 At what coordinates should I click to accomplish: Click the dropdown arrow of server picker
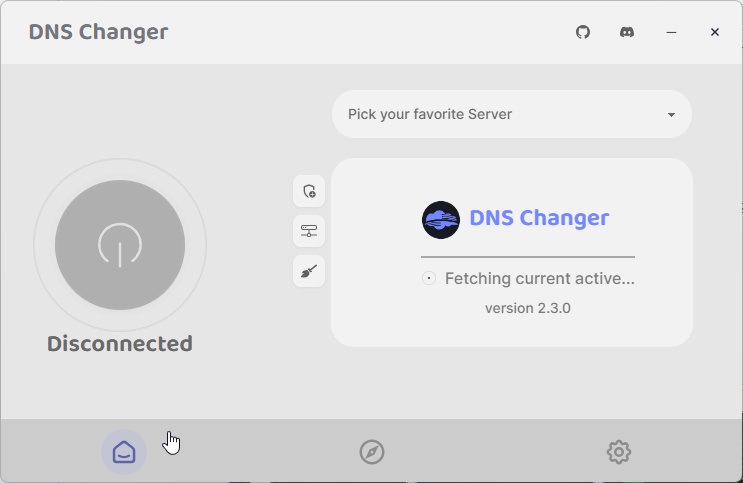(x=671, y=115)
